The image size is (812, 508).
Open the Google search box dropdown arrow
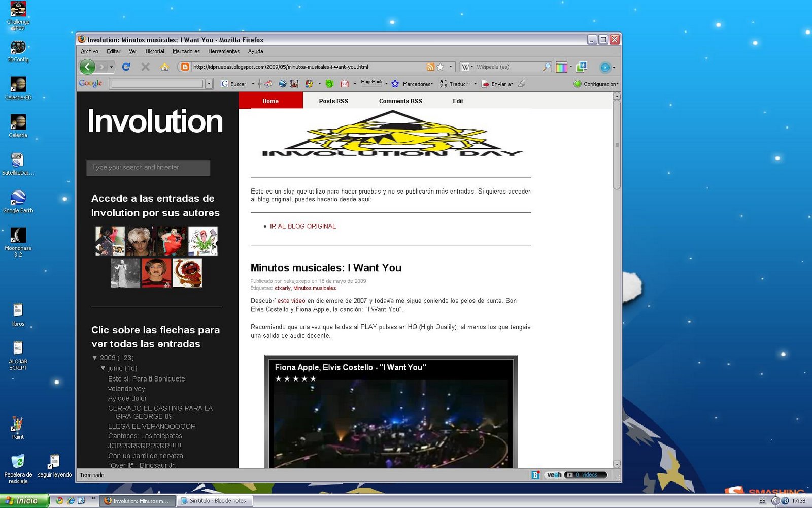[209, 84]
